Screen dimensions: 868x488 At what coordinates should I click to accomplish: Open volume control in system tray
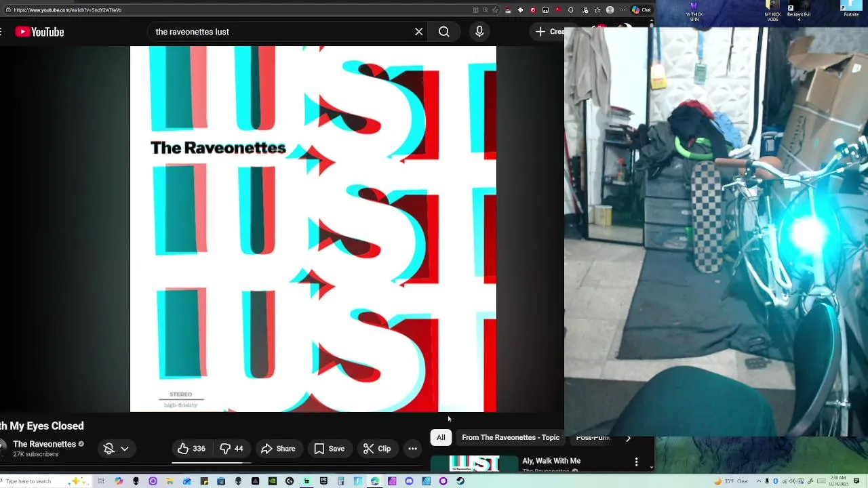coord(792,481)
